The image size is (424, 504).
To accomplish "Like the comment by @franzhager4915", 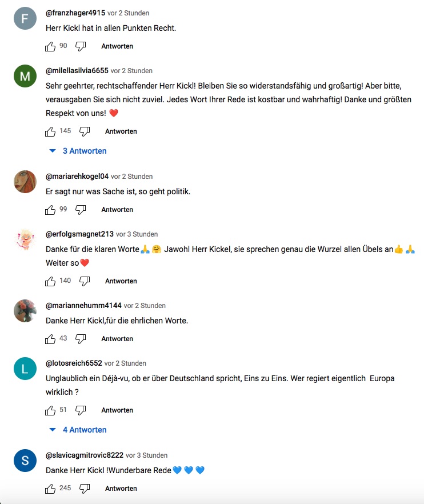I will tap(50, 46).
